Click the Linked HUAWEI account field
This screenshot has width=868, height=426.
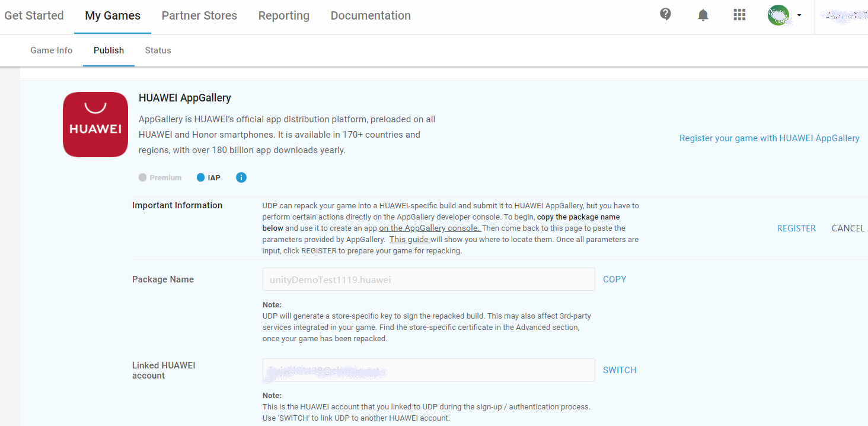pos(429,370)
